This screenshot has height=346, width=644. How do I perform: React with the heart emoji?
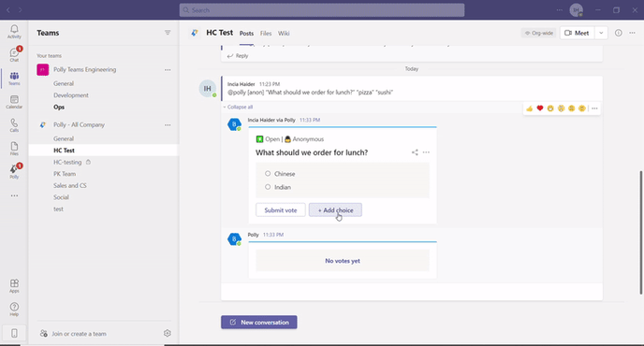pos(540,108)
